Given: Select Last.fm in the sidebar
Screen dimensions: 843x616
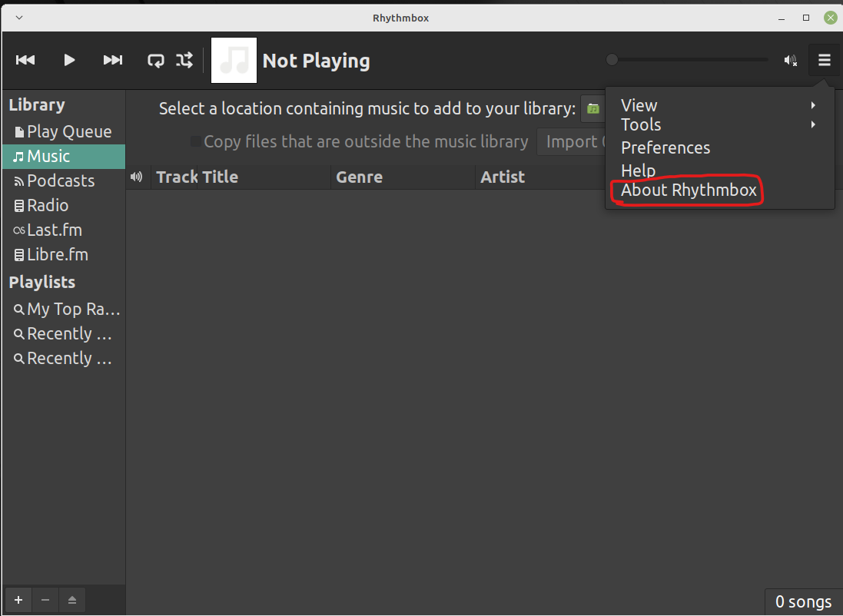Looking at the screenshot, I should pos(64,230).
